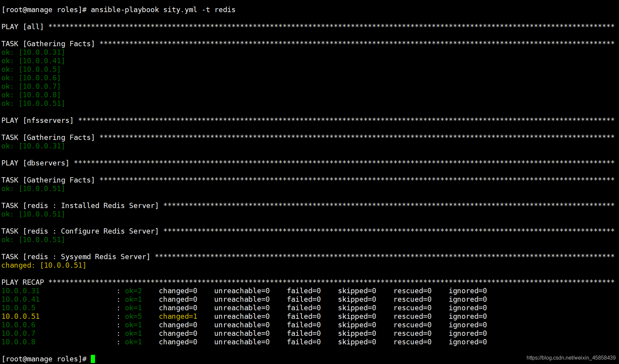Click 'failed=0' in the 10.0.0.41 row
The width and height of the screenshot is (619, 364).
[304, 299]
